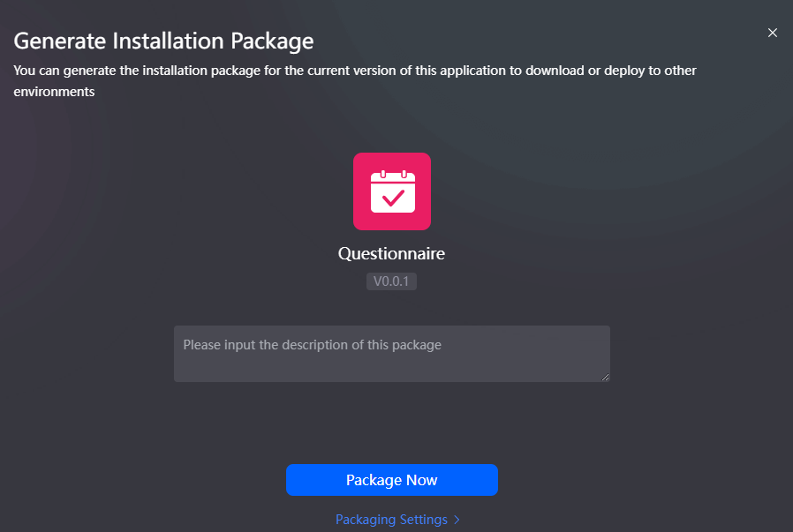
Task: Click the Generate Installation Package heading
Action: 163,41
